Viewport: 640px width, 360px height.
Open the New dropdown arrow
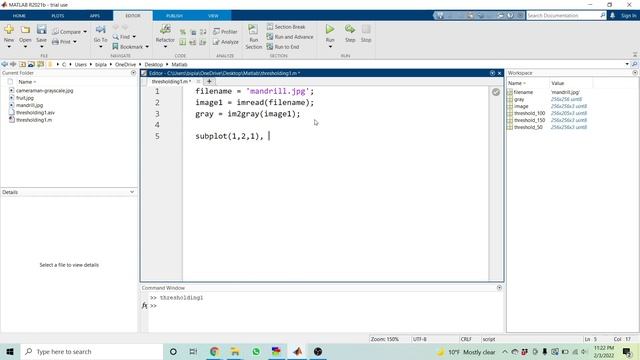point(9,47)
